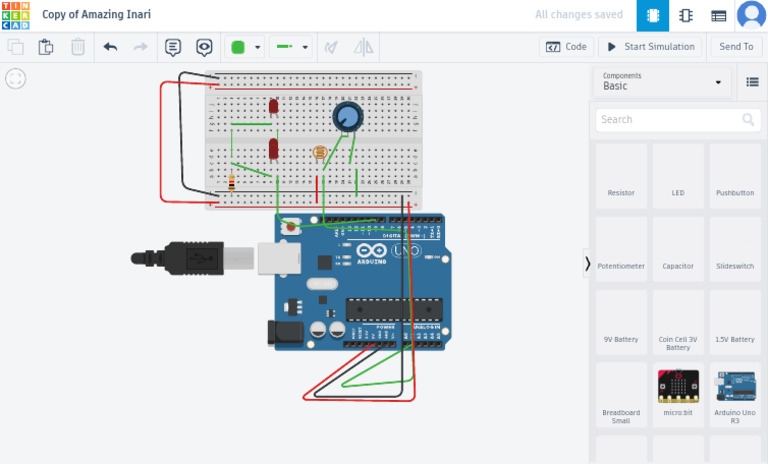Select the 9V Battery component

(621, 322)
